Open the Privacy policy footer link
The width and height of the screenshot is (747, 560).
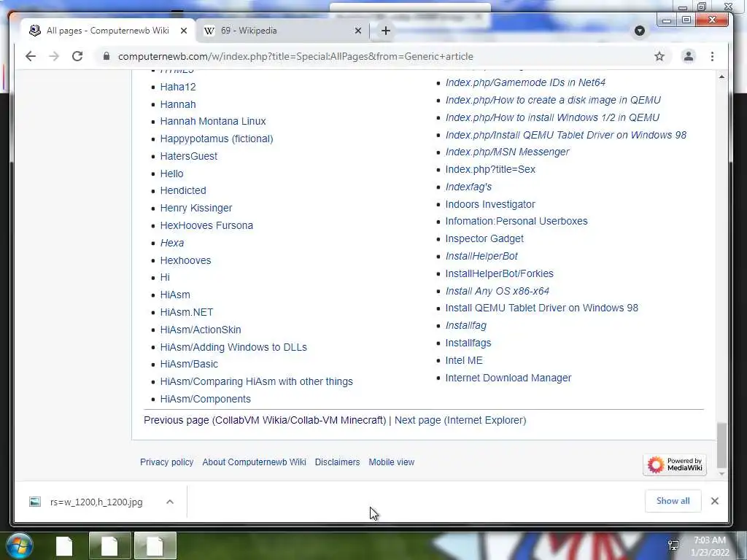pyautogui.click(x=167, y=462)
